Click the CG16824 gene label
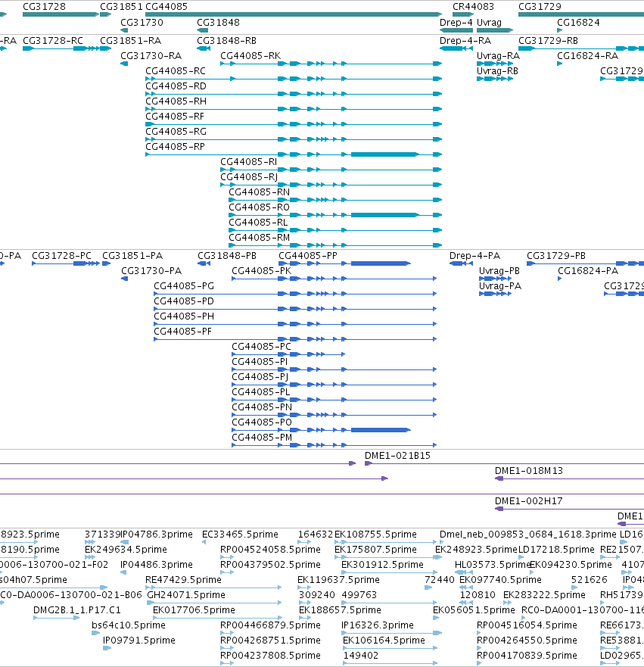The image size is (644, 667). [x=578, y=22]
